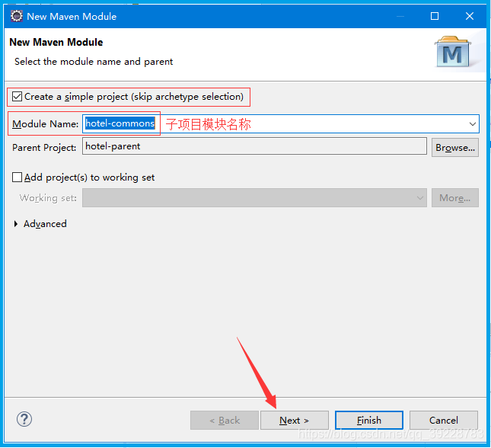
Task: Open the help question mark icon
Action: 24,419
